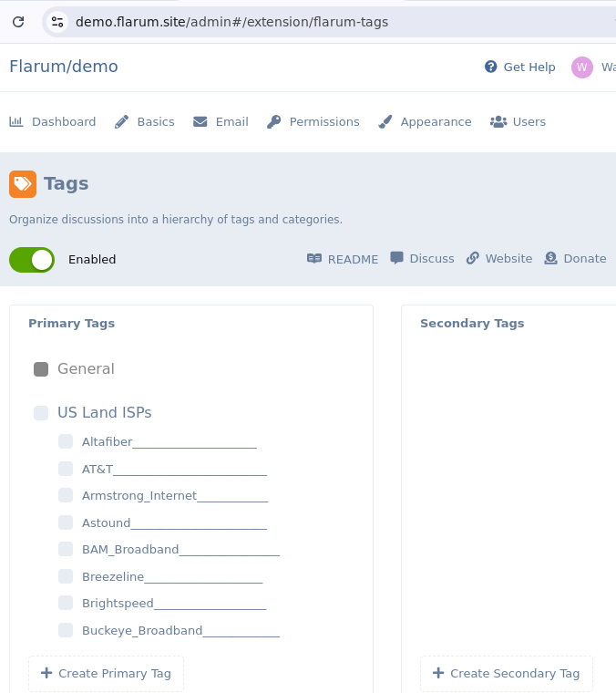616x693 pixels.
Task: Click the Website chain link icon
Action: tap(473, 258)
